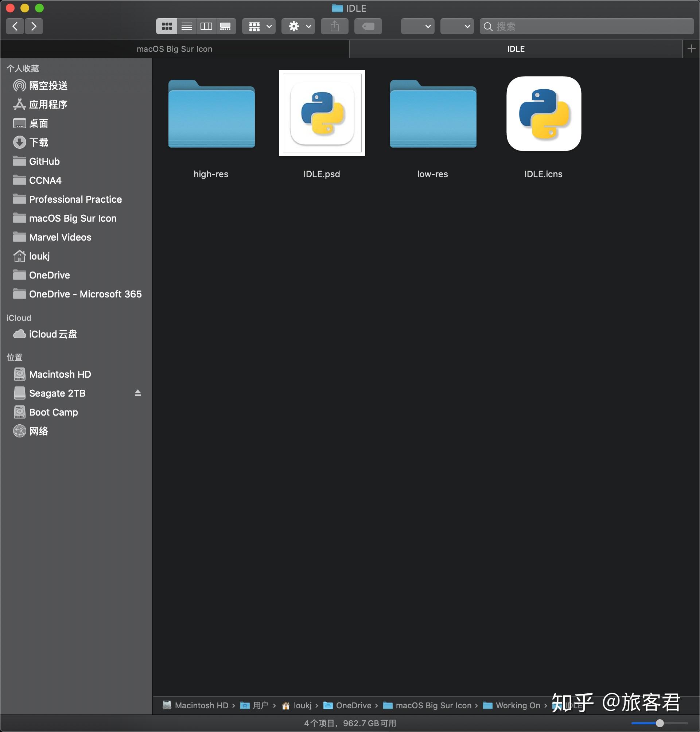Go back with the back arrow
The width and height of the screenshot is (700, 732).
click(15, 26)
